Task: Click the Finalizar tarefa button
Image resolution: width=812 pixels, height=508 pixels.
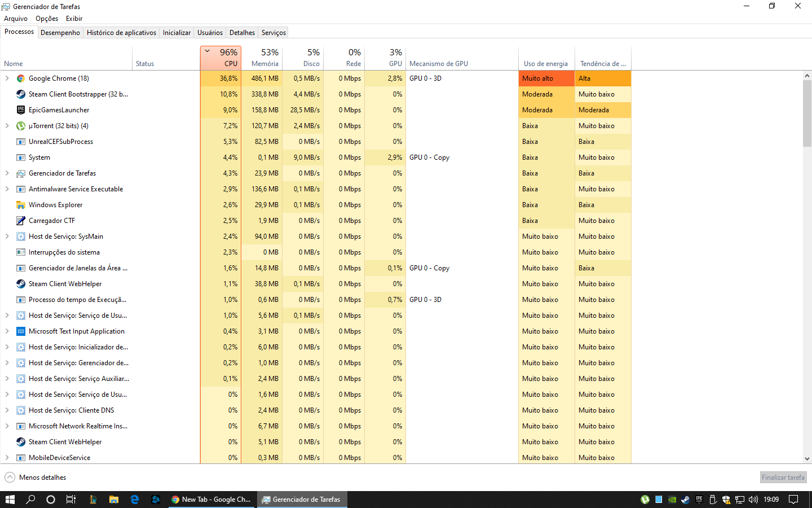Action: tap(783, 478)
